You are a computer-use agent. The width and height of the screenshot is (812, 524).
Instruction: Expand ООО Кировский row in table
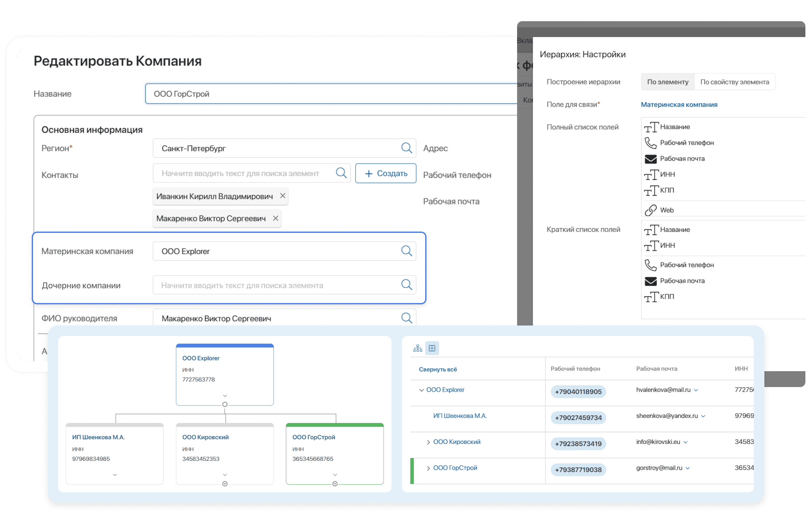428,442
